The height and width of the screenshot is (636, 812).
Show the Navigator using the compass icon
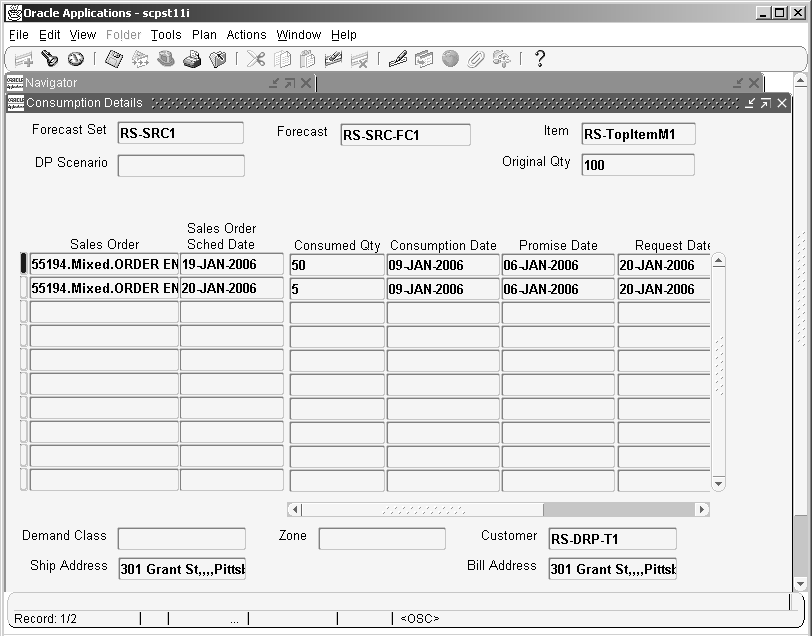(x=76, y=59)
